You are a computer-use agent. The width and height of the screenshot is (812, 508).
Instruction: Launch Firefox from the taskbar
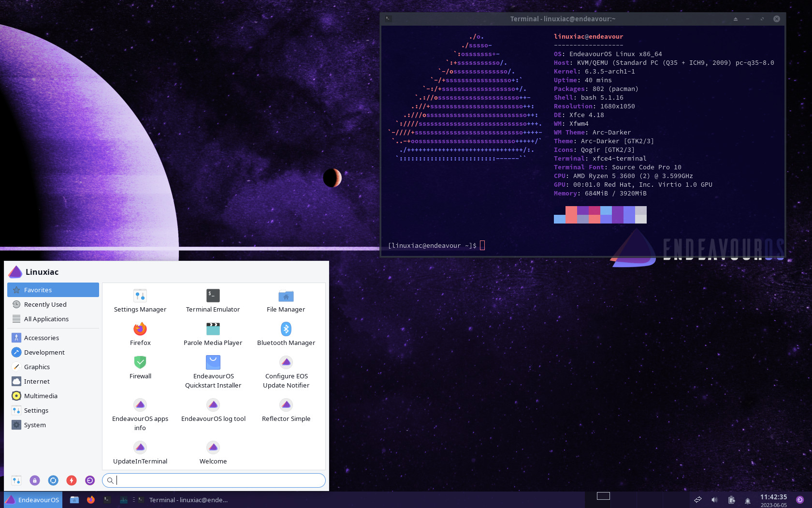pos(91,500)
